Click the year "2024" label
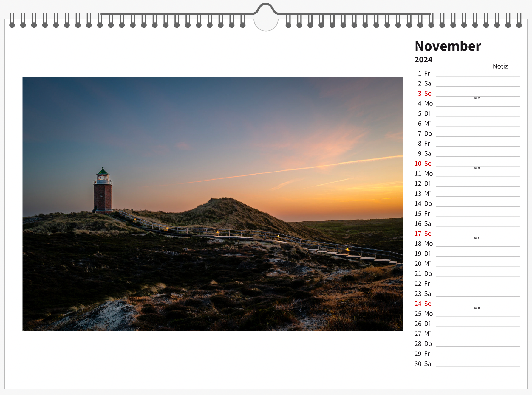The width and height of the screenshot is (532, 395). pos(423,60)
